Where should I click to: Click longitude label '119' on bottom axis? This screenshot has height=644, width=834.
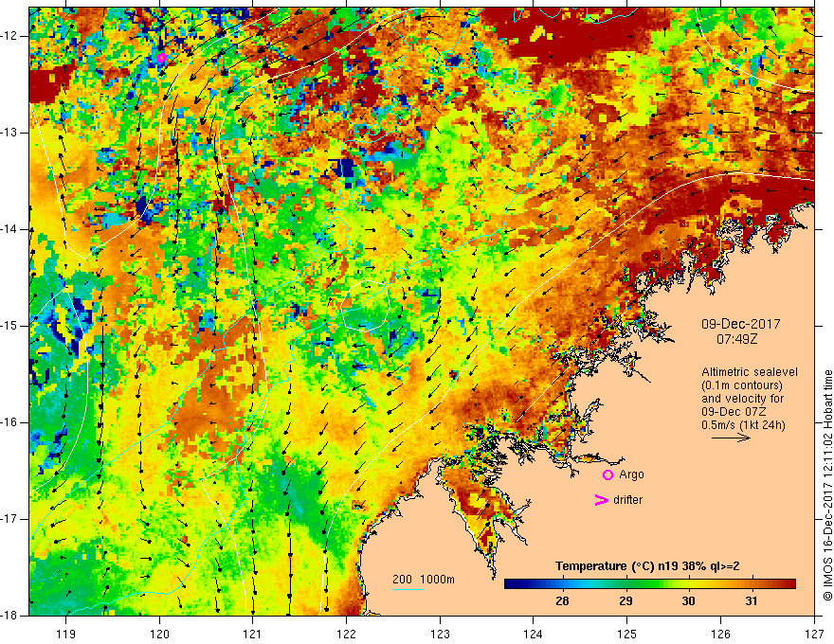coord(66,634)
